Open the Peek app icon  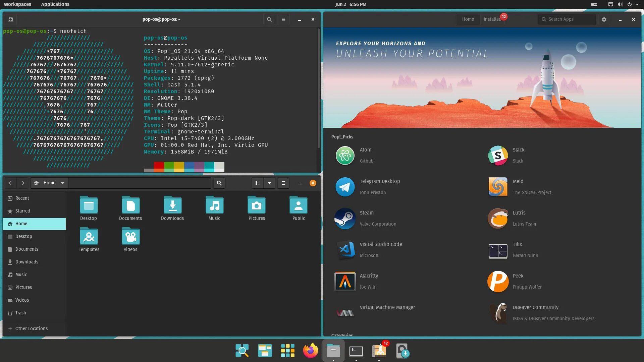coord(498,282)
